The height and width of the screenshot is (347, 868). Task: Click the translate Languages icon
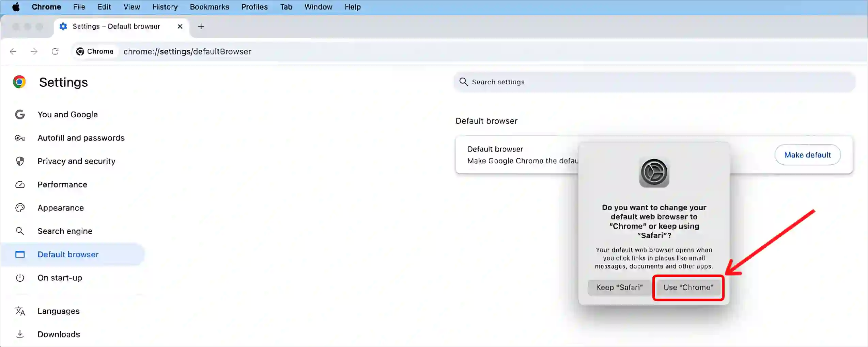20,311
